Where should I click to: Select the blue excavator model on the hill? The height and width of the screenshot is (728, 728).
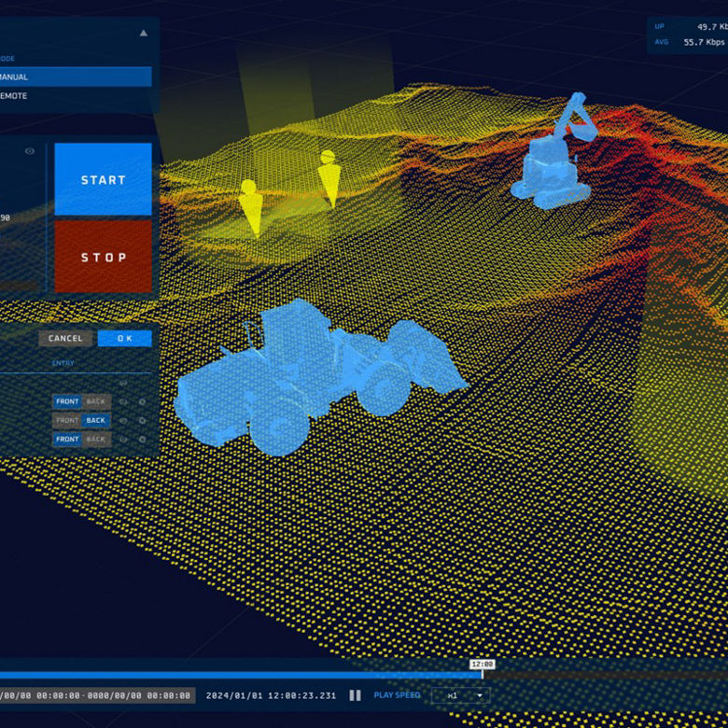[553, 151]
